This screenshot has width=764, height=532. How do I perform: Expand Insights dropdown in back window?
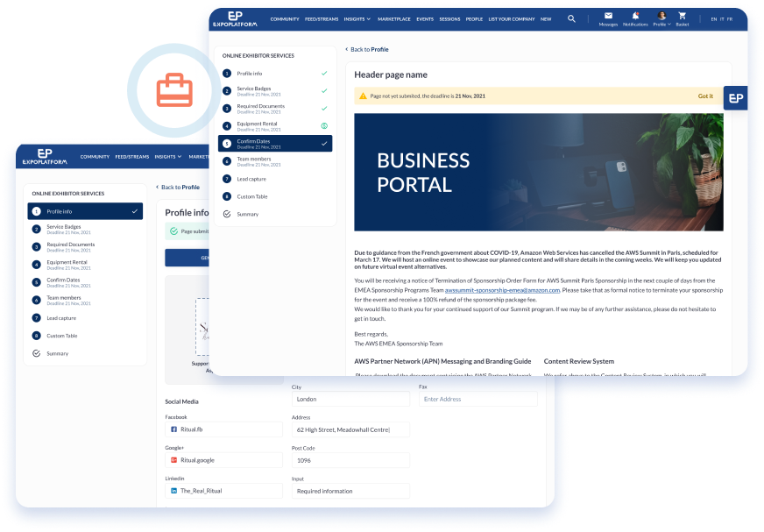click(167, 157)
